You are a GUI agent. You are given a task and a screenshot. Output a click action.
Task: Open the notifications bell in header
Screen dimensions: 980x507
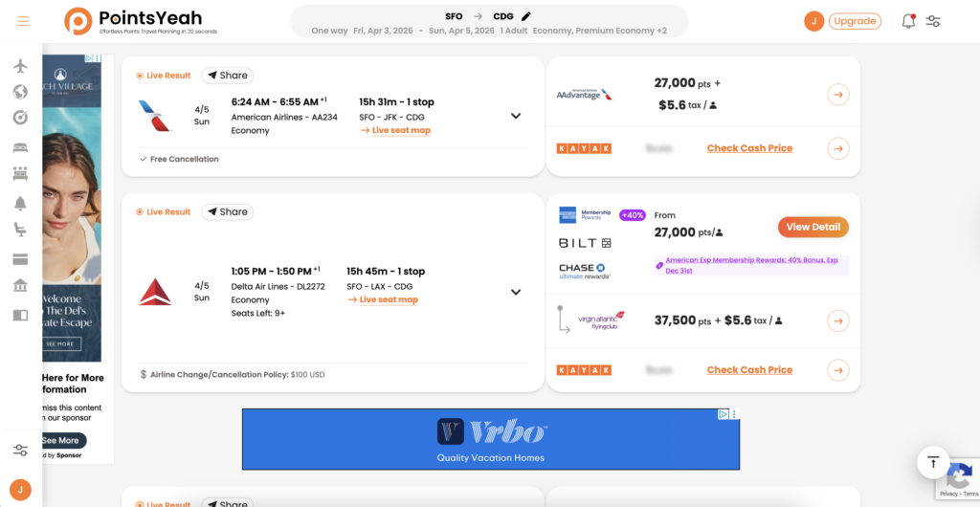[x=909, y=21]
